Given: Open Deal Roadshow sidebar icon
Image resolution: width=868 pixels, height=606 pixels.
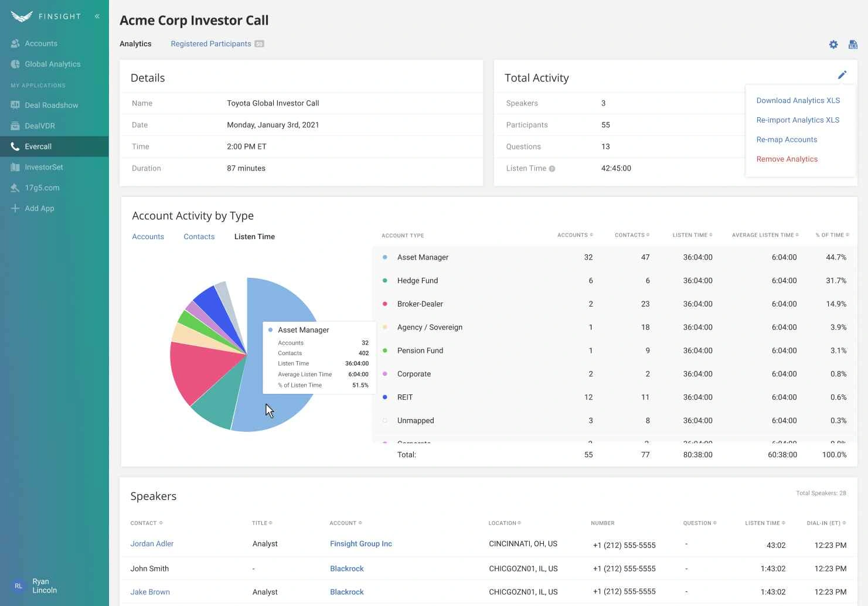Looking at the screenshot, I should 15,105.
